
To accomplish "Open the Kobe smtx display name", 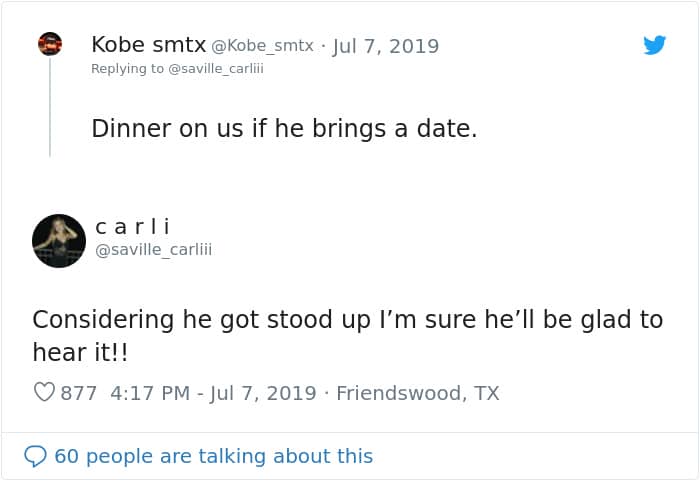I will pyautogui.click(x=149, y=45).
